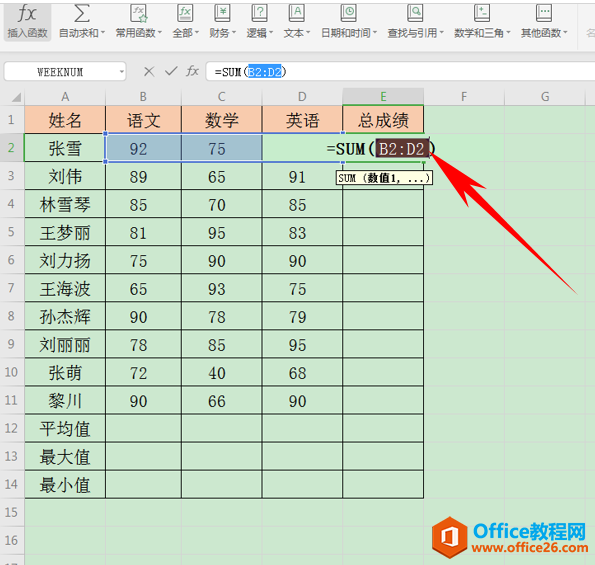Cancel the formula entry with the X icon
The height and width of the screenshot is (565, 595).
tap(149, 71)
